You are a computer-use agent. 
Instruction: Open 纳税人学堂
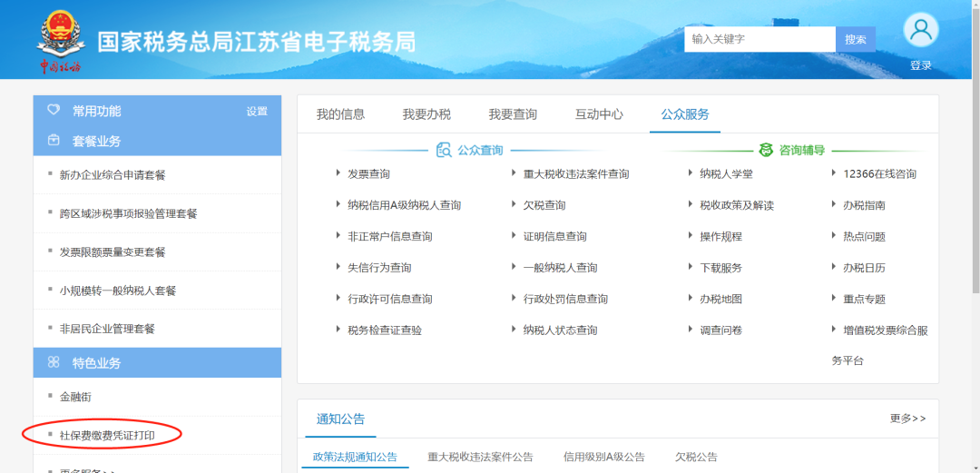click(726, 174)
